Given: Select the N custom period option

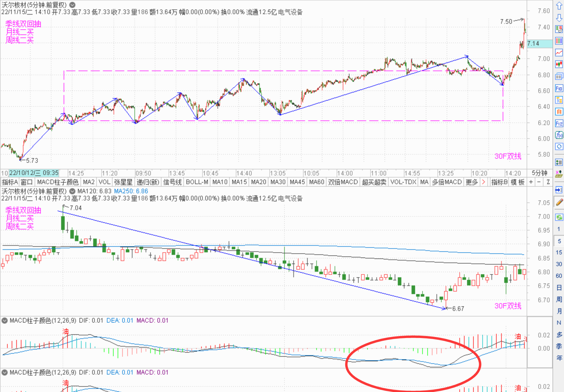Looking at the screenshot, I should point(559,322).
